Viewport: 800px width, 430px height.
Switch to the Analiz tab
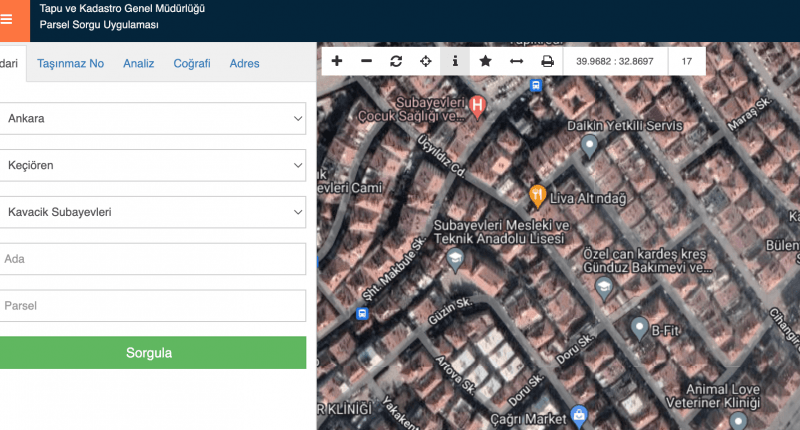[x=138, y=64]
